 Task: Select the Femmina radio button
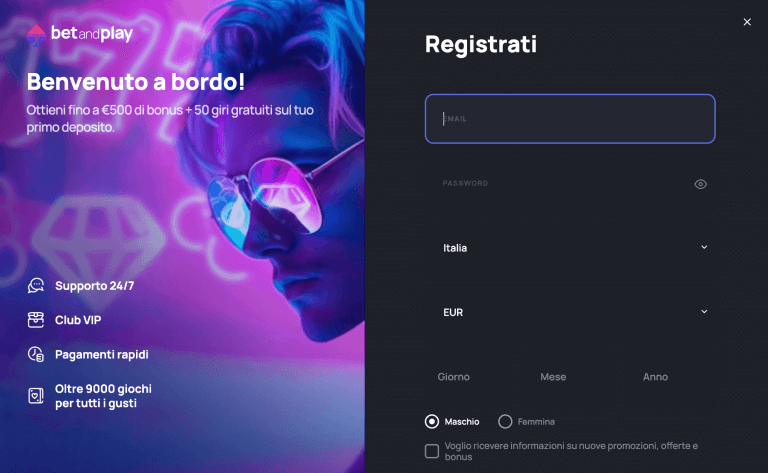(x=505, y=422)
